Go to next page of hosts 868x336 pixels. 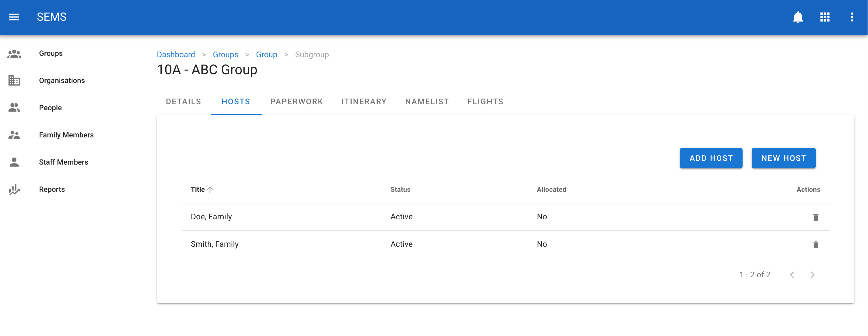point(812,275)
